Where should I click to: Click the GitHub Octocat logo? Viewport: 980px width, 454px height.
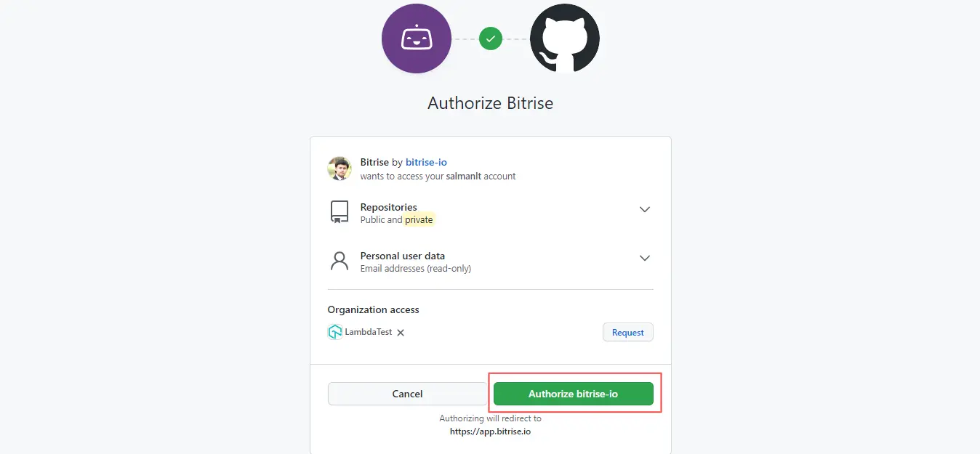pyautogui.click(x=565, y=38)
